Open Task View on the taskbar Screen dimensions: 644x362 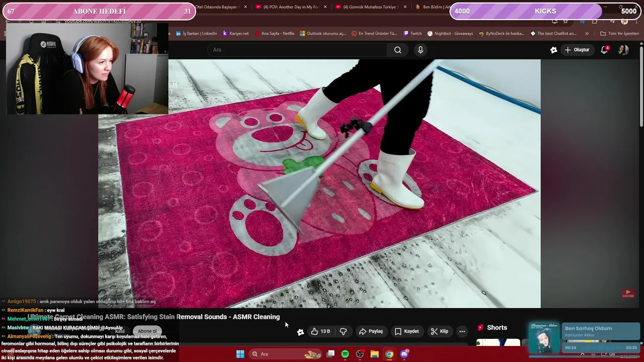(x=331, y=354)
